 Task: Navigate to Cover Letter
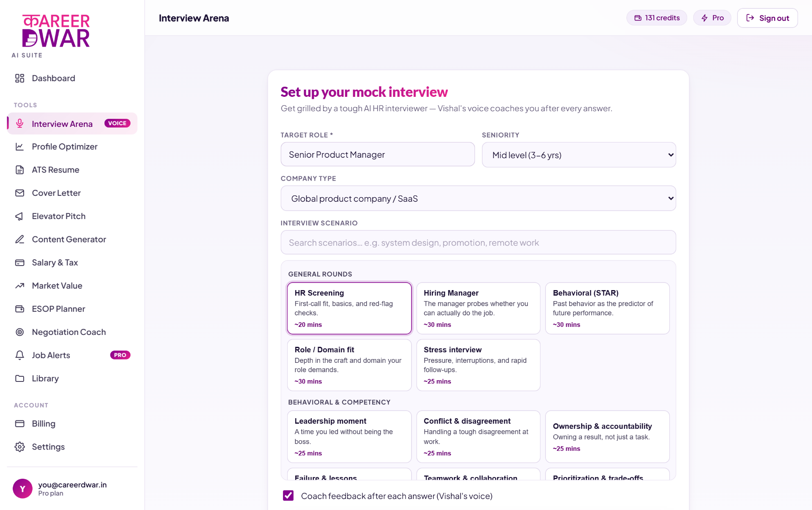72,193
